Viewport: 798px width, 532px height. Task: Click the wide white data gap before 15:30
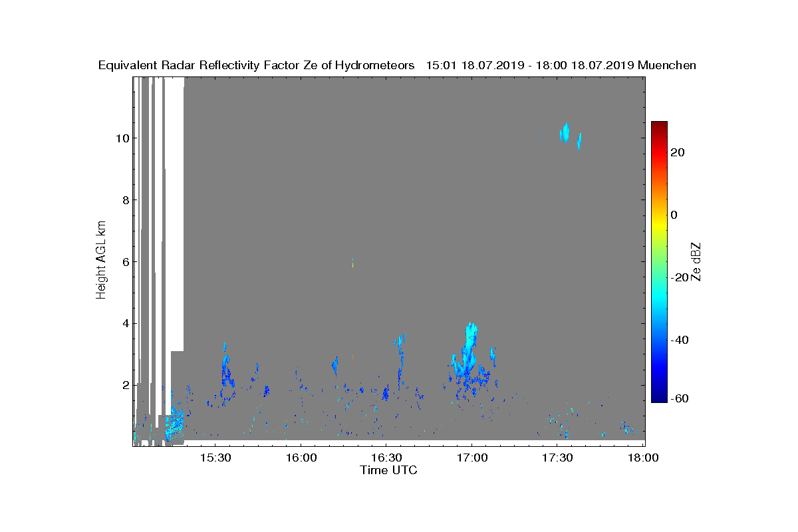174,213
